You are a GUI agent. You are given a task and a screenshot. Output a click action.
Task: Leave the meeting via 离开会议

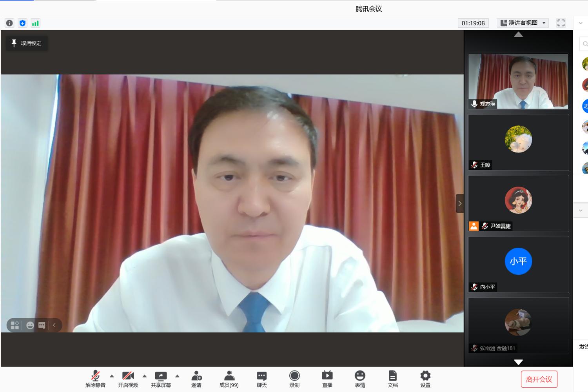click(539, 379)
